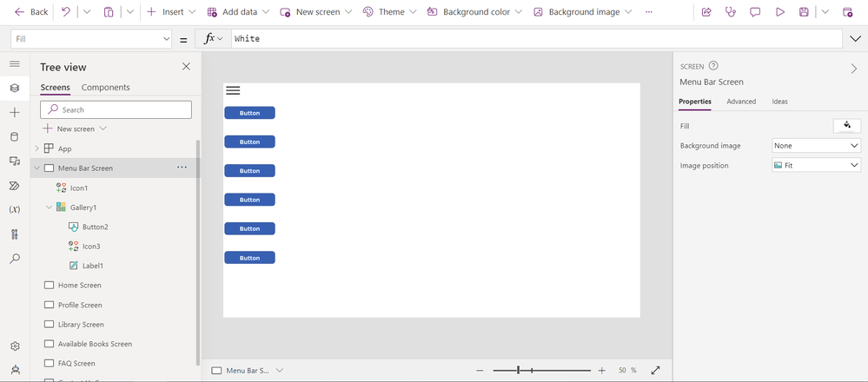Open the App checker stethoscope icon
This screenshot has height=382, width=868.
731,11
